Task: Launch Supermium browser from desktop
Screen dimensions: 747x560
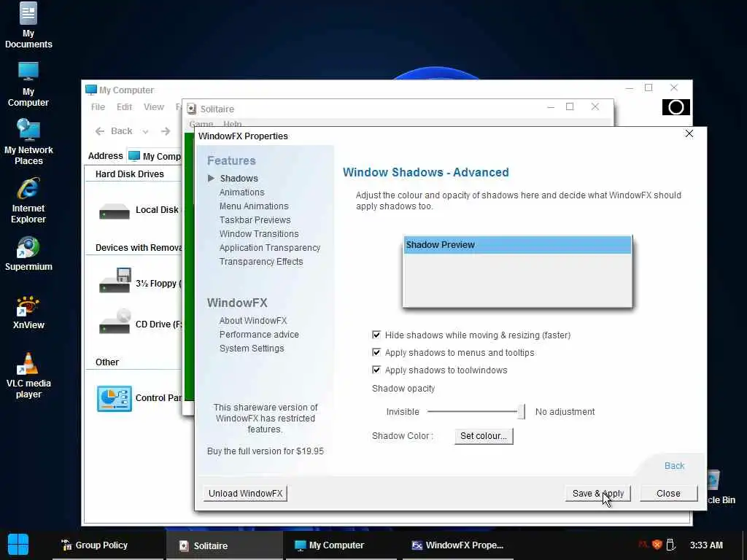Action: [x=28, y=254]
